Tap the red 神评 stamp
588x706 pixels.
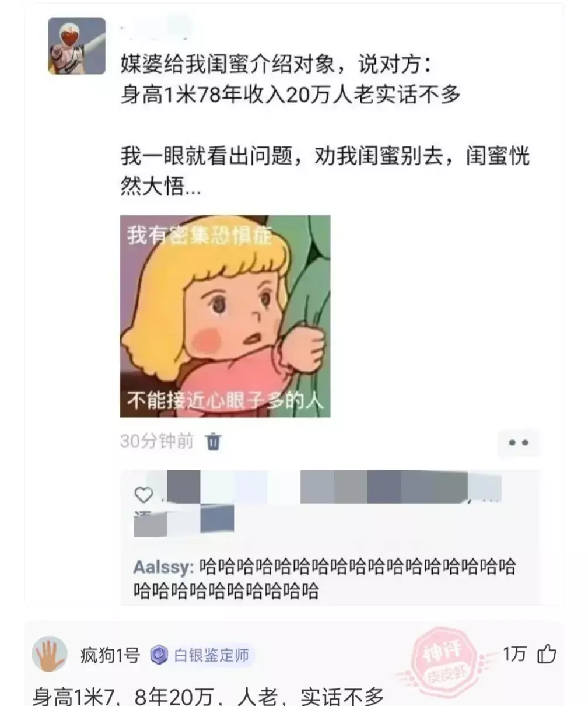(x=442, y=657)
